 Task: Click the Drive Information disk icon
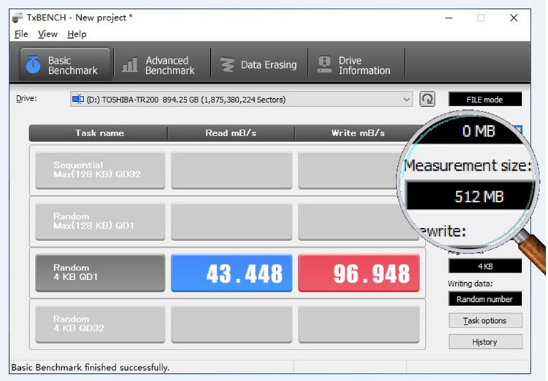click(325, 65)
